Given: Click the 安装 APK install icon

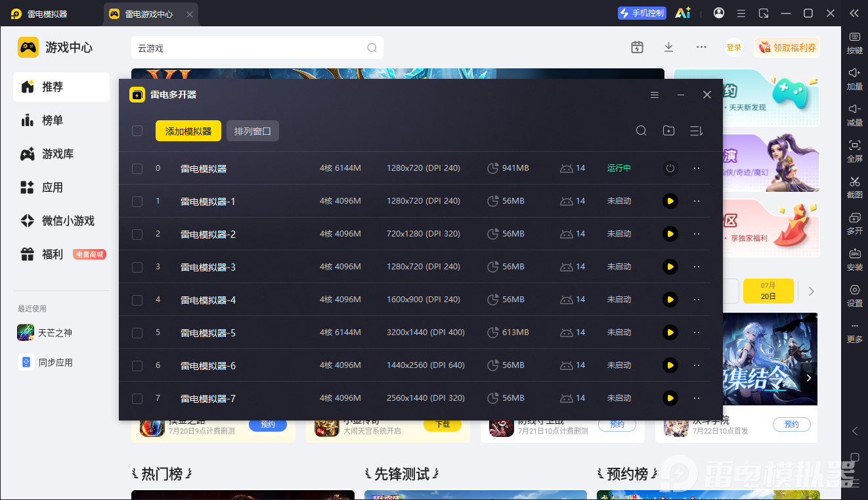Looking at the screenshot, I should tap(855, 260).
